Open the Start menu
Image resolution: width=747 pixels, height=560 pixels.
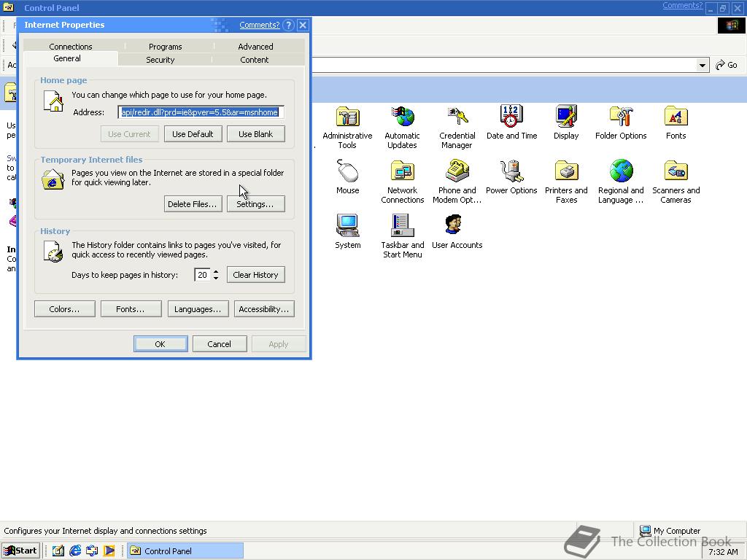coord(20,551)
